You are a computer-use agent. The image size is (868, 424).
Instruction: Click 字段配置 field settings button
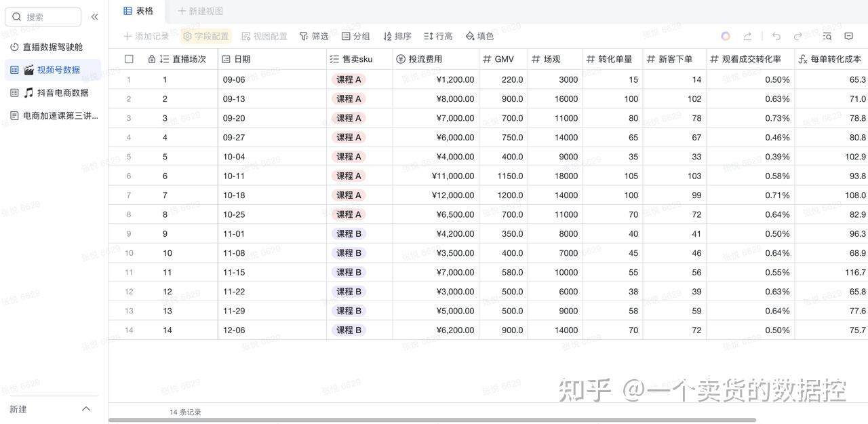click(206, 36)
